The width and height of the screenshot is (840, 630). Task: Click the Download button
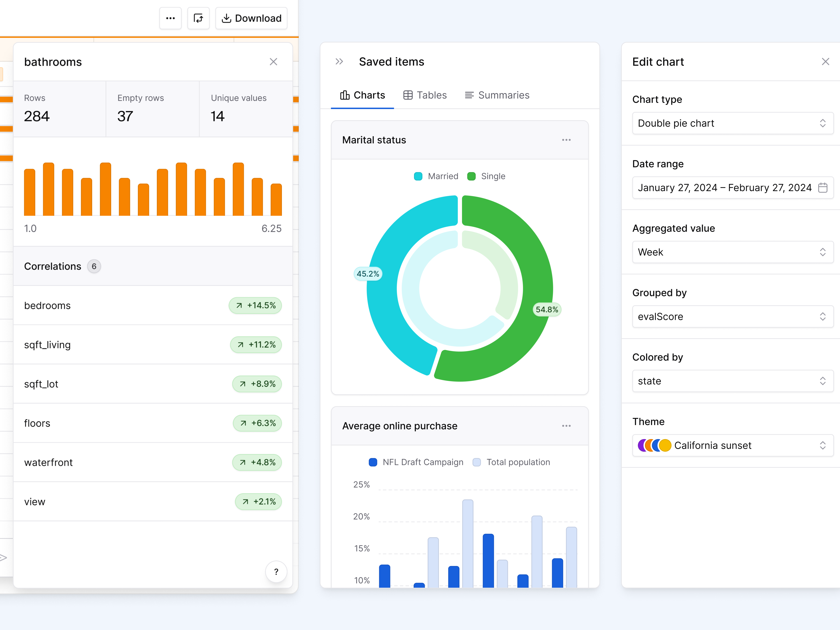pos(251,18)
